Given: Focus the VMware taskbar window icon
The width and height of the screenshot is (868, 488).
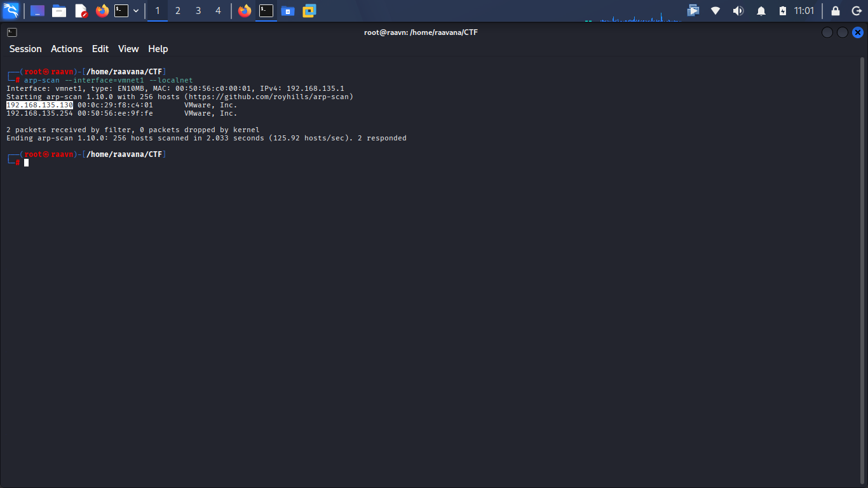Looking at the screenshot, I should point(309,11).
